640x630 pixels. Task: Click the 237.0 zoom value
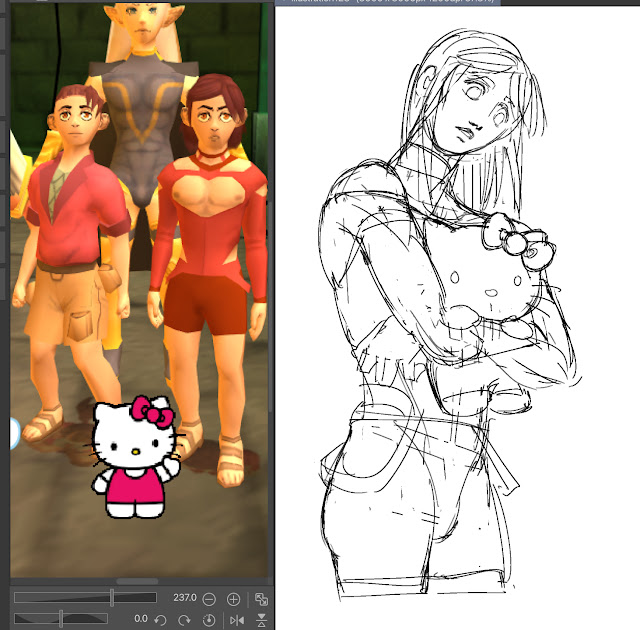[184, 597]
